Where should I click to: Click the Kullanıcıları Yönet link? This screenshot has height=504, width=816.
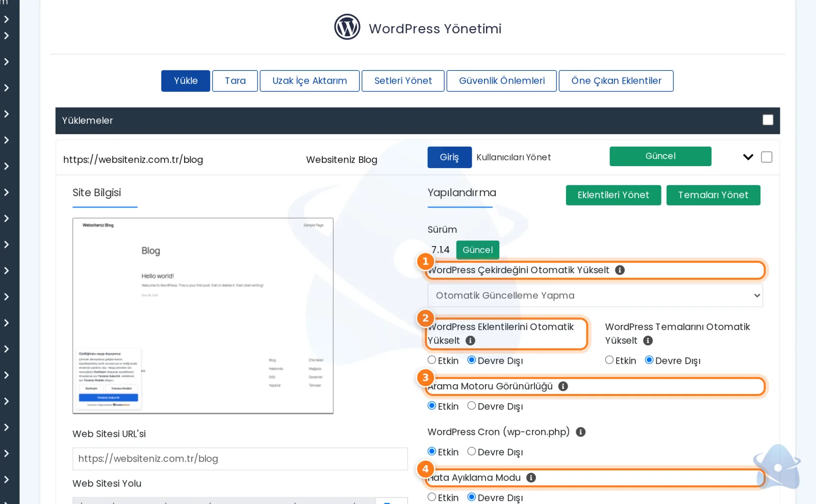point(514,157)
